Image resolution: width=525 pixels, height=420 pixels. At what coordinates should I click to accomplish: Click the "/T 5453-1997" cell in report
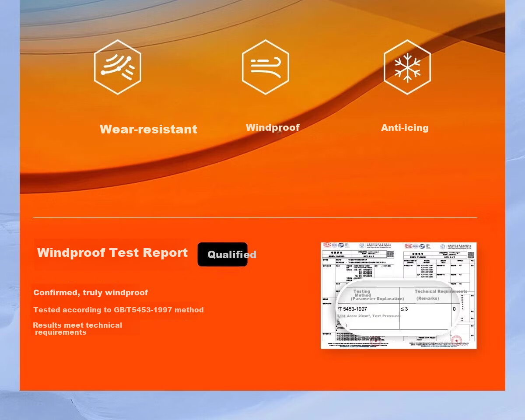pos(352,309)
